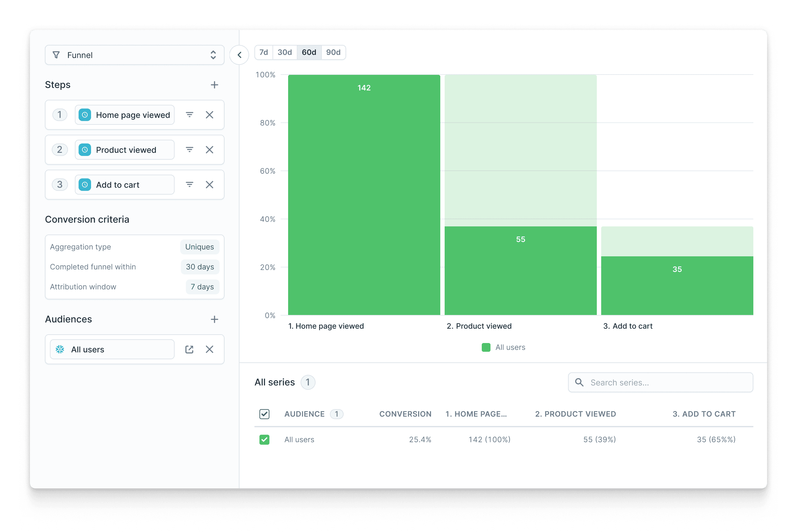Click the clock icon on Add to cart step
The image size is (797, 532).
tap(85, 185)
